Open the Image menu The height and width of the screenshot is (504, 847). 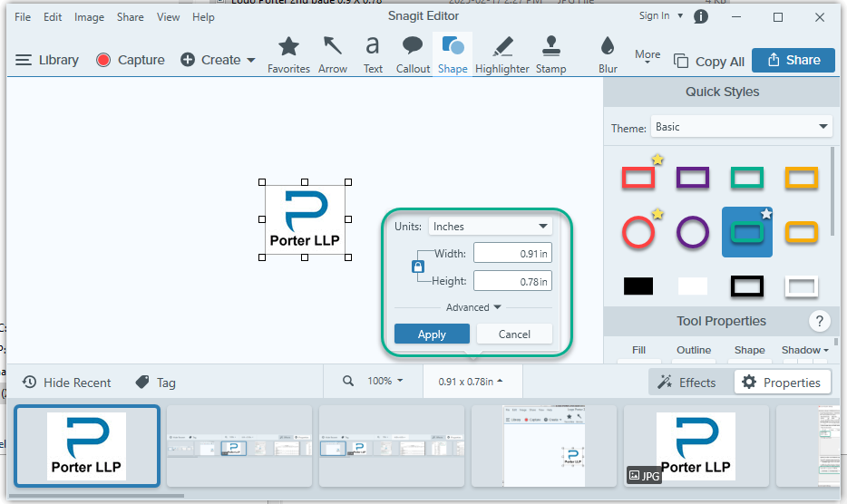tap(89, 17)
